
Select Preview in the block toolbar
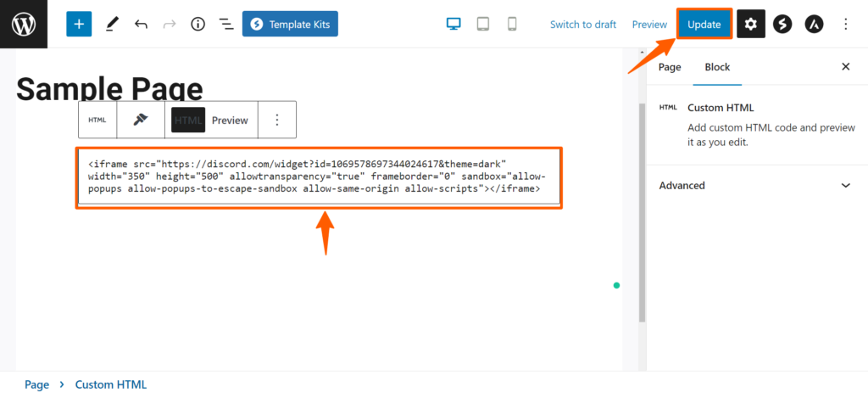click(230, 120)
